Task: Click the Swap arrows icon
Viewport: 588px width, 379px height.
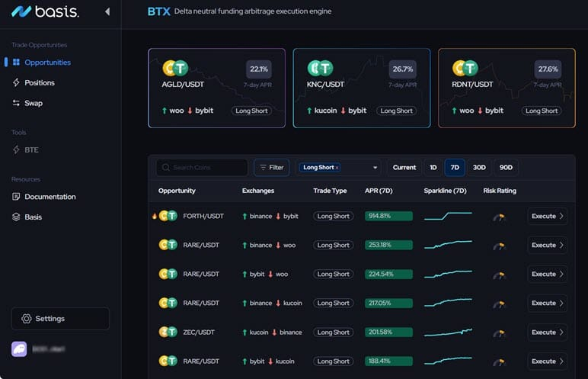Action: [x=16, y=103]
